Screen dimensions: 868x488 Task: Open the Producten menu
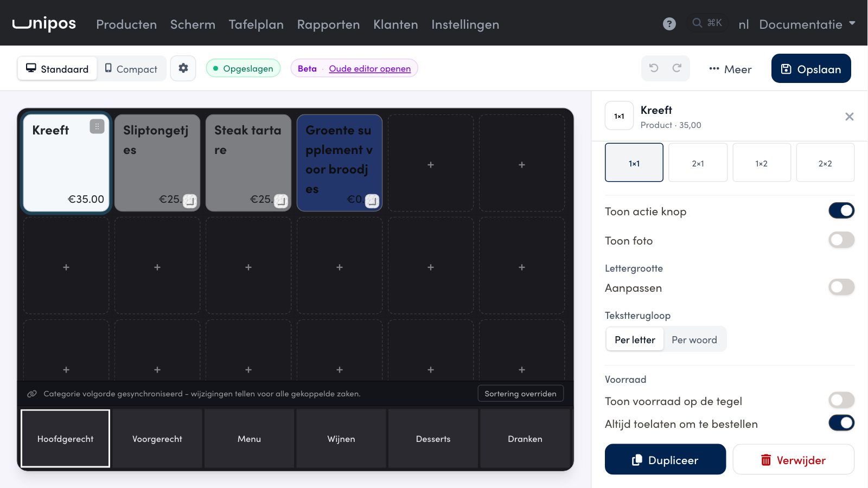126,24
